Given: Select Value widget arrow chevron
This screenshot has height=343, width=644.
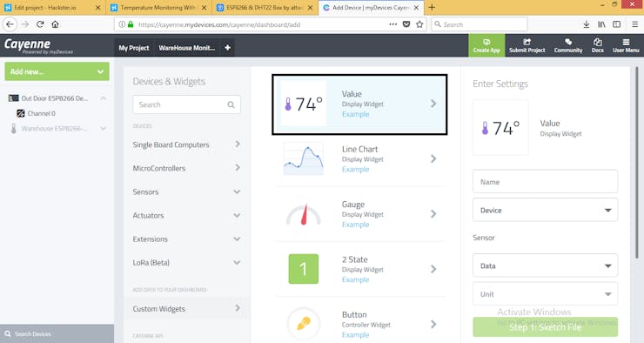Looking at the screenshot, I should point(433,104).
